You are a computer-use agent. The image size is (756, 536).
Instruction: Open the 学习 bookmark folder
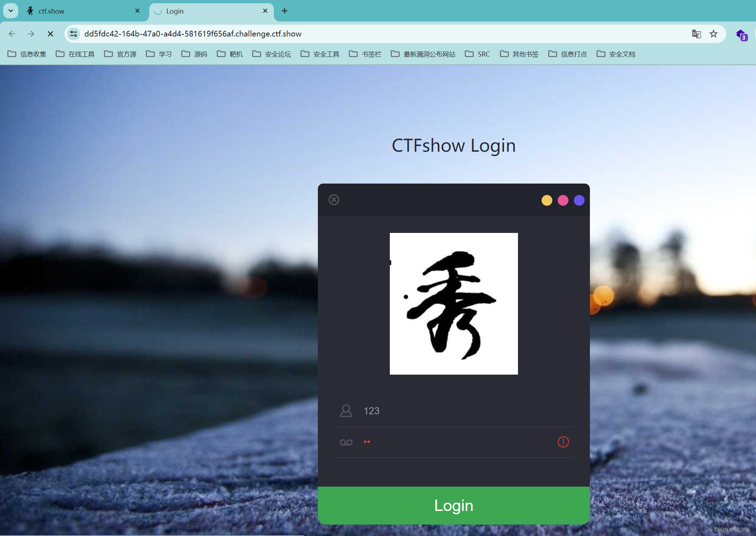[159, 54]
